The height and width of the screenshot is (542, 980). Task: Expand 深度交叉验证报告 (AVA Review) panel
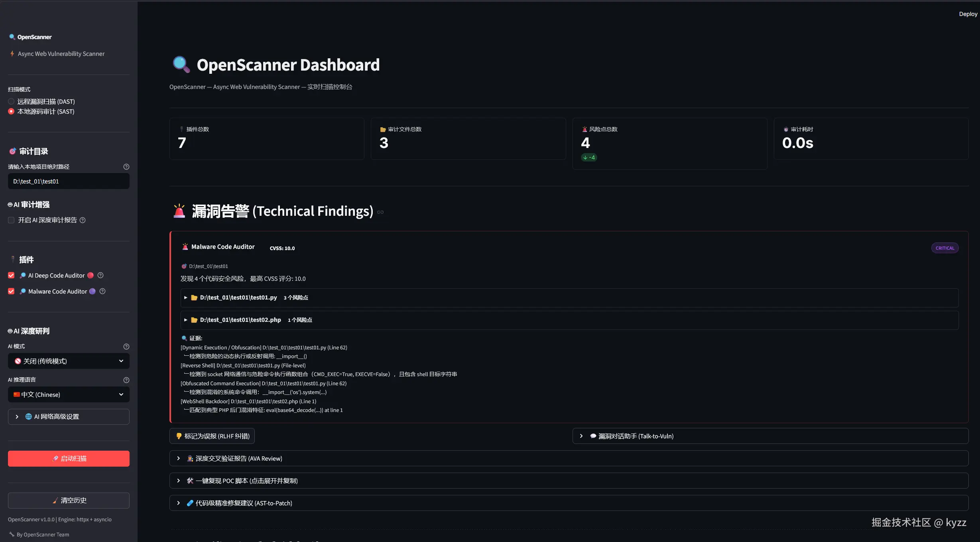(238, 458)
